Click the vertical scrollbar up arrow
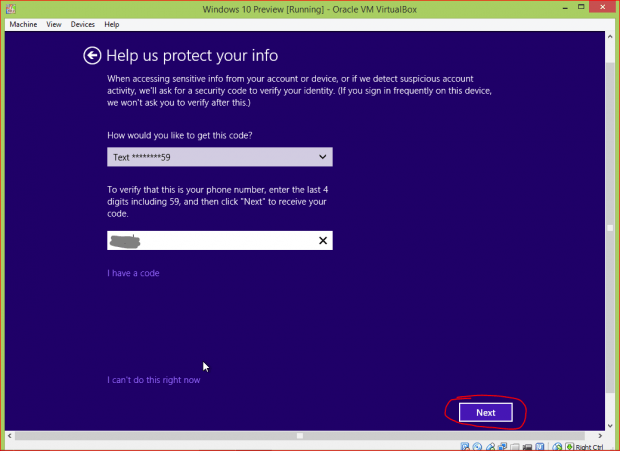This screenshot has width=620, height=451. point(610,36)
